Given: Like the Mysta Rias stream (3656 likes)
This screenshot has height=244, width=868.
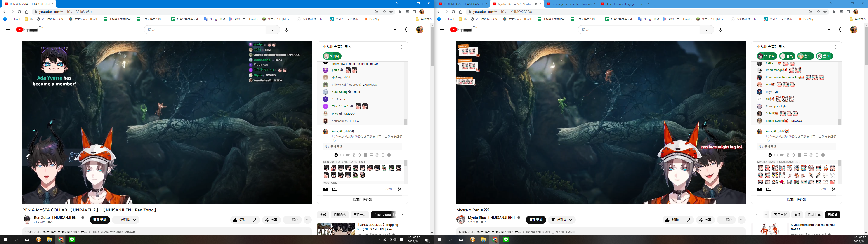Looking at the screenshot, I should click(672, 220).
